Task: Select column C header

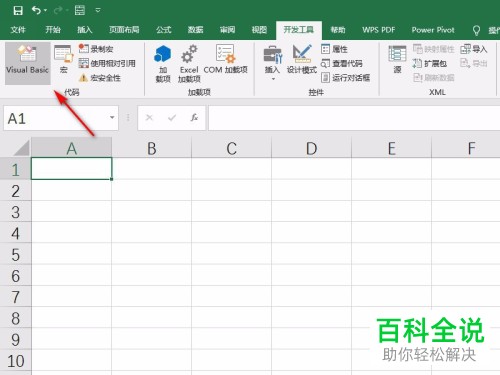Action: [232, 148]
